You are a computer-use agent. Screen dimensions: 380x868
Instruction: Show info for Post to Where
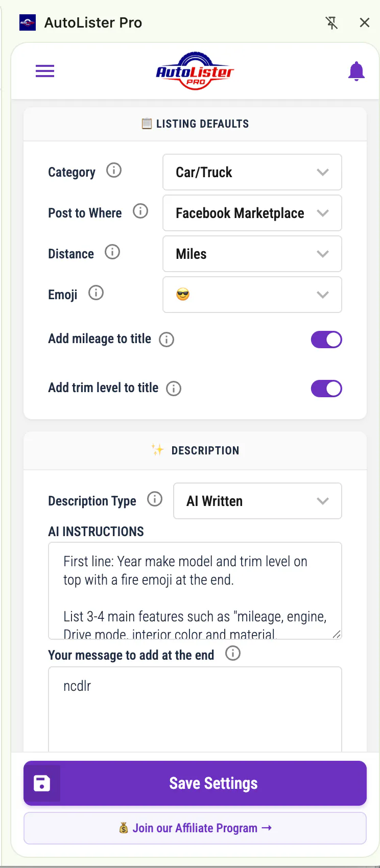140,211
